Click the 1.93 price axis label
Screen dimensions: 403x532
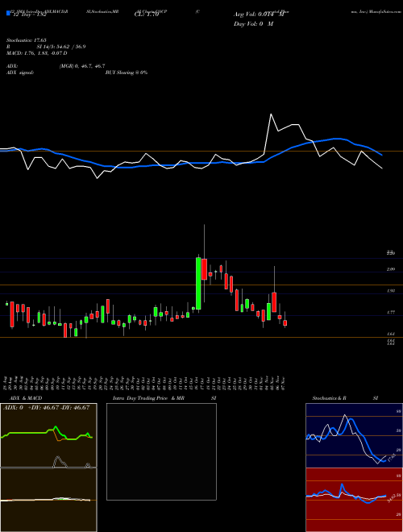[391, 291]
